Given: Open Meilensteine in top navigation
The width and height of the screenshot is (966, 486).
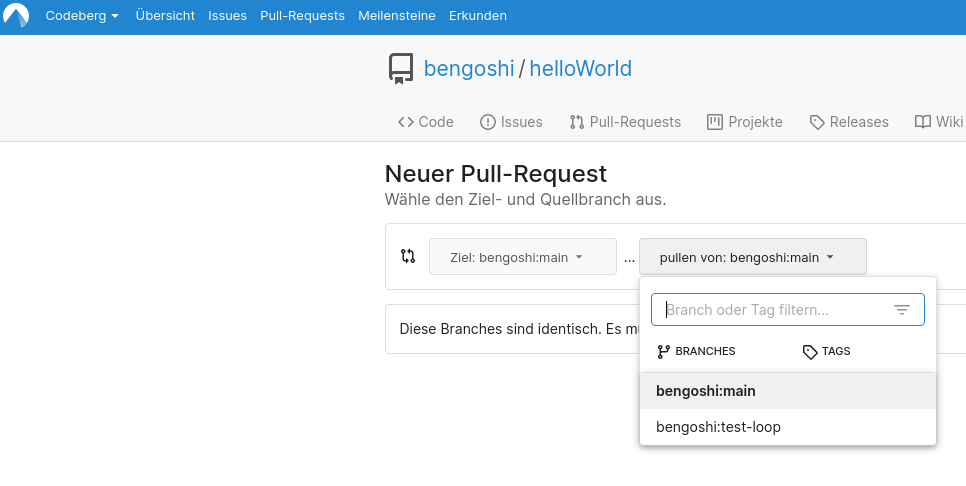Looking at the screenshot, I should [397, 16].
